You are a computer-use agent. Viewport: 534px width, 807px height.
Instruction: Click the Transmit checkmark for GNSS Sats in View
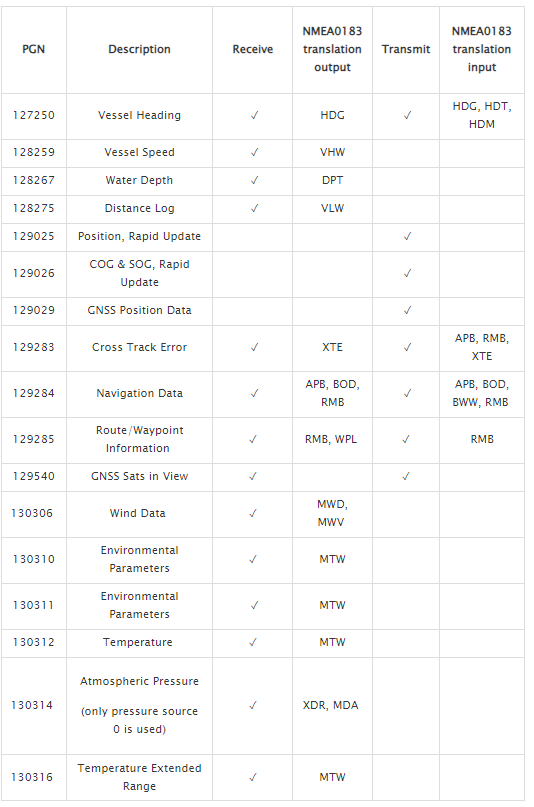[x=405, y=477]
